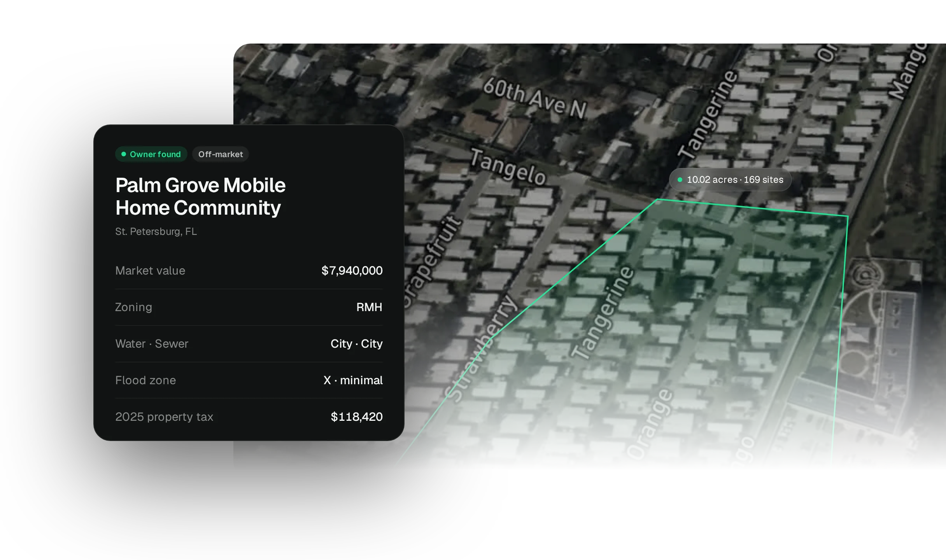
Task: Click the St. Petersburg, FL location text
Action: pyautogui.click(x=156, y=231)
